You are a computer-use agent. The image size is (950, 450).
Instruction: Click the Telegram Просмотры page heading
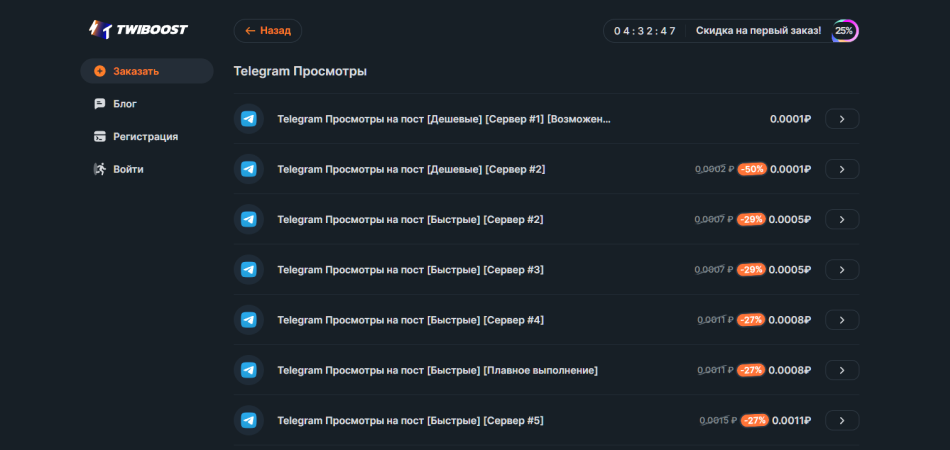click(300, 71)
